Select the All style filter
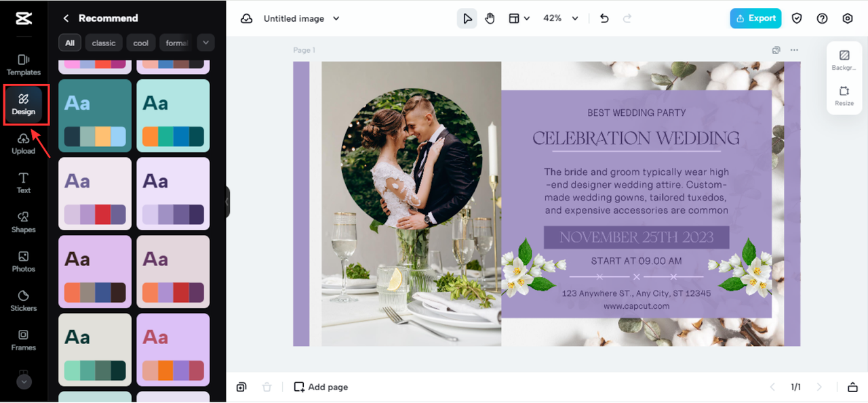The height and width of the screenshot is (403, 868). [70, 43]
